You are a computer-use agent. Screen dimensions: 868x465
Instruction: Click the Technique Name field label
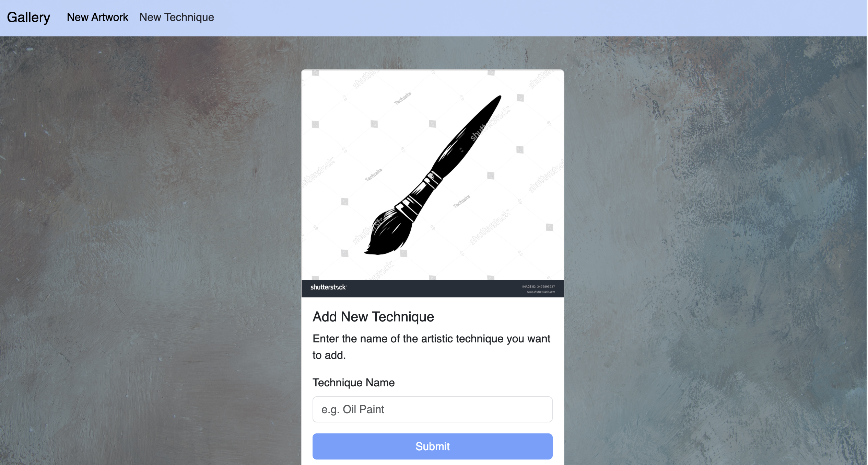click(353, 383)
